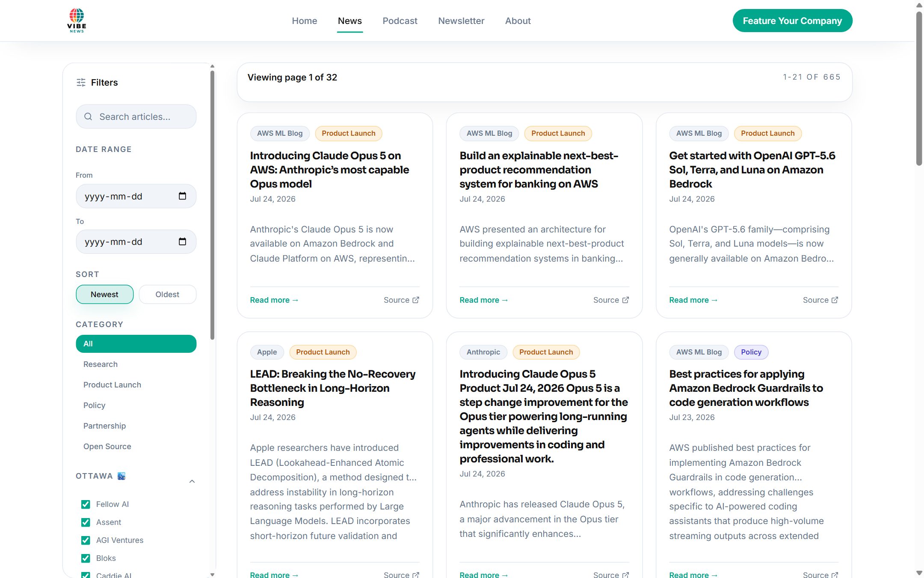Open the Newsletter nav item

pos(461,21)
